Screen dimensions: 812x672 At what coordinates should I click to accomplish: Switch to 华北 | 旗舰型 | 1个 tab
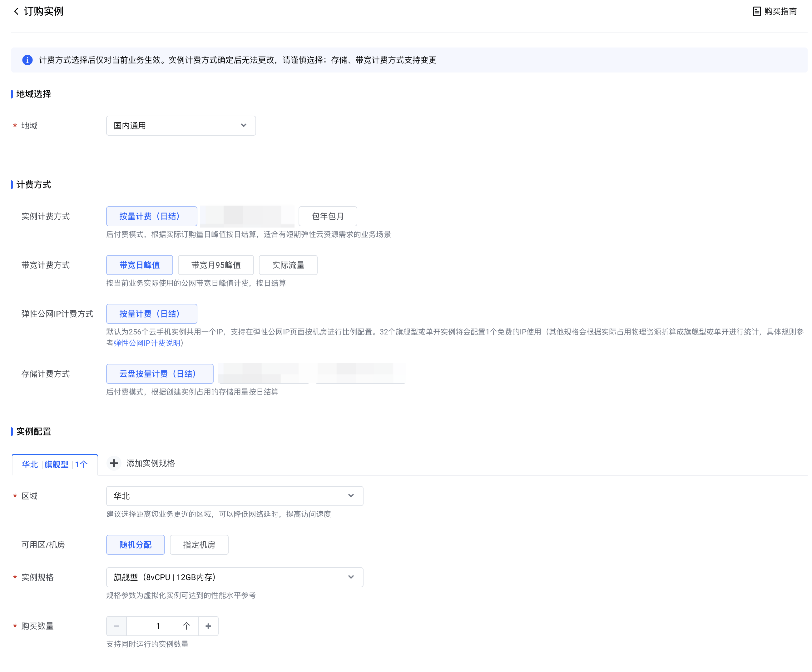point(55,464)
